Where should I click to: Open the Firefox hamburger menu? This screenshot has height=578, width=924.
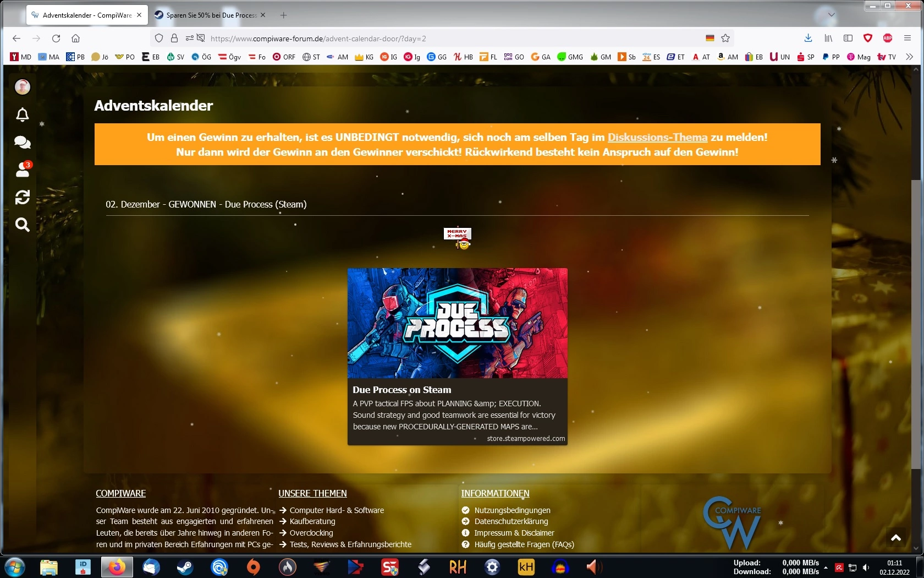click(908, 38)
